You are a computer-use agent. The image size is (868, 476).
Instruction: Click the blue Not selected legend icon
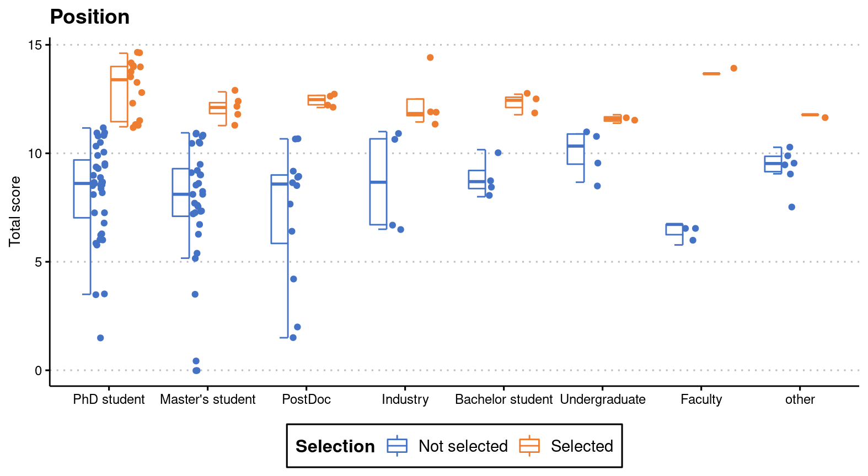pos(397,446)
